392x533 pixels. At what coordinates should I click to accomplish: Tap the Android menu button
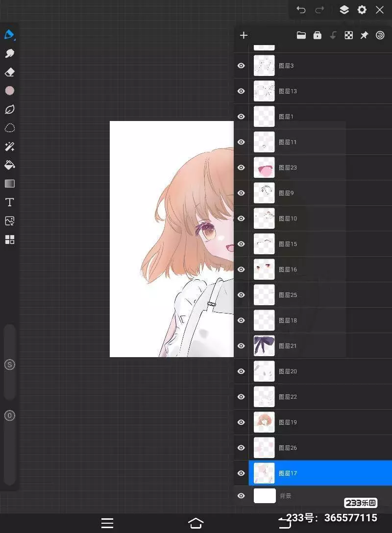point(107,523)
